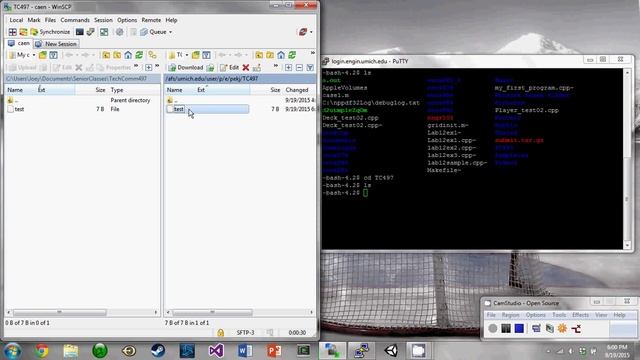
Task: Click Open in PuTTY icon in WinSCP toolbar
Action: pyautogui.click(x=91, y=32)
